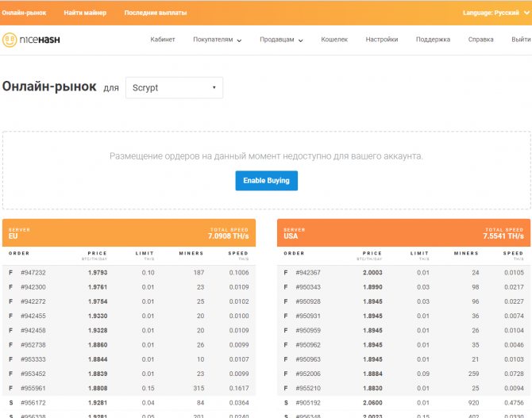Select USA order #942367
The height and width of the screenshot is (418, 532).
point(403,273)
